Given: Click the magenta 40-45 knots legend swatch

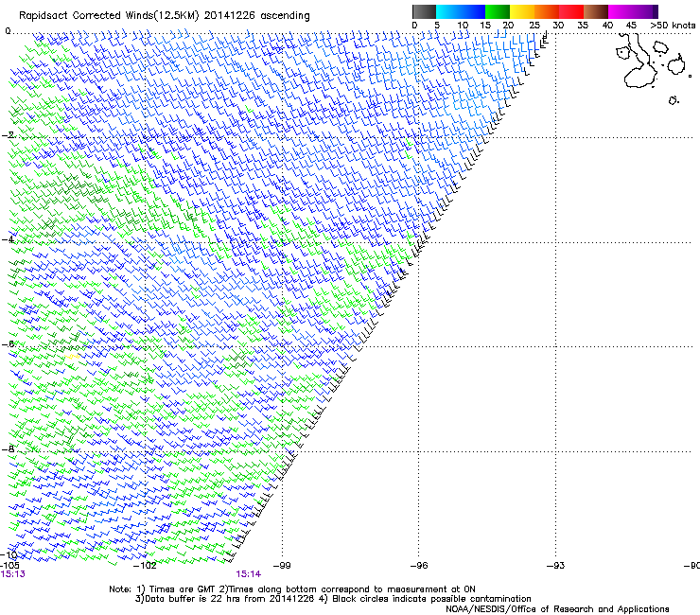Looking at the screenshot, I should (621, 11).
